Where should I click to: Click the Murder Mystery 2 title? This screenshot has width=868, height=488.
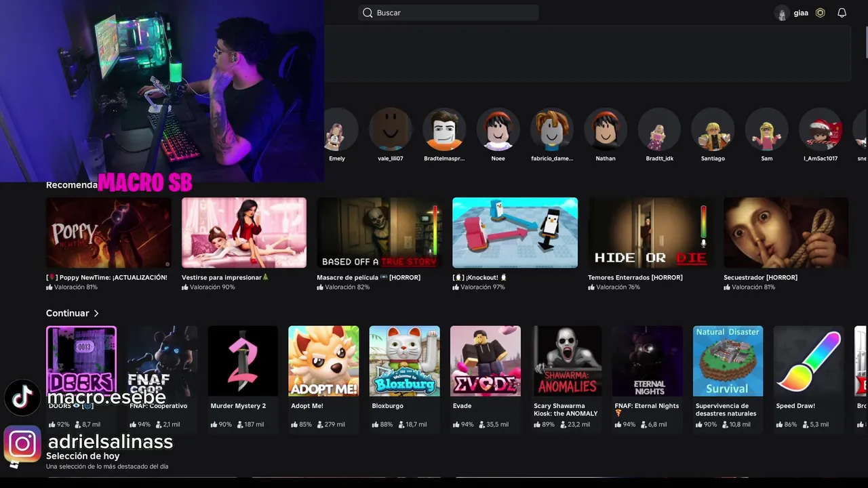pyautogui.click(x=238, y=406)
